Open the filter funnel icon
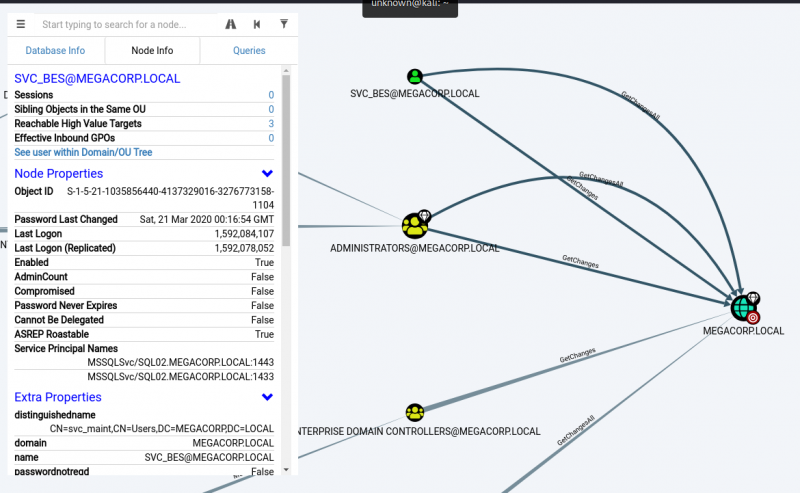The height and width of the screenshot is (493, 800). 284,24
